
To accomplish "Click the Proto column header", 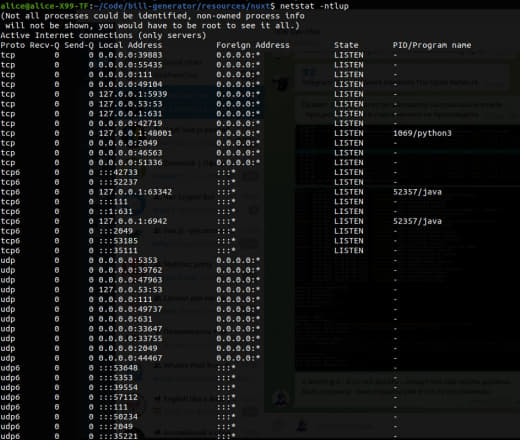I will (13, 45).
